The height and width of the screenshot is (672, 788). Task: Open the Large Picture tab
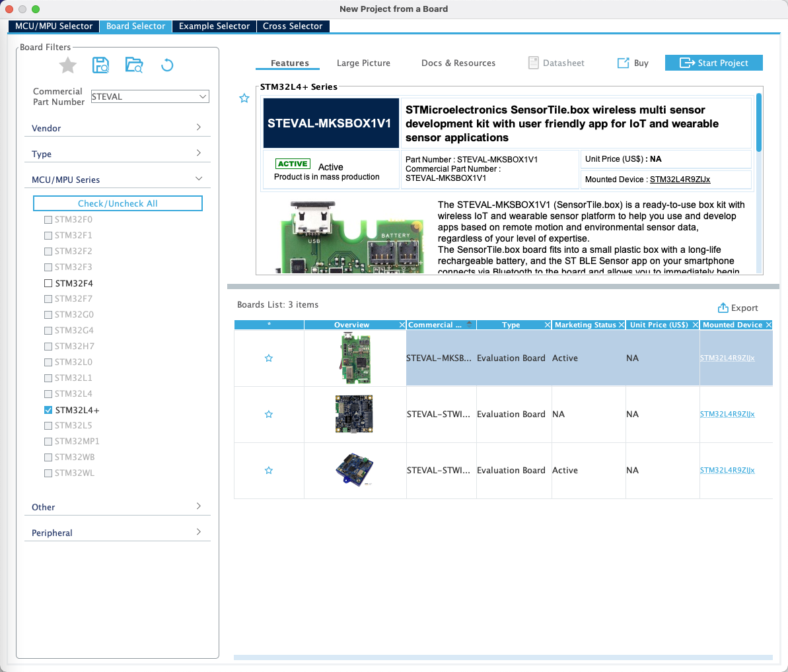[x=363, y=63]
